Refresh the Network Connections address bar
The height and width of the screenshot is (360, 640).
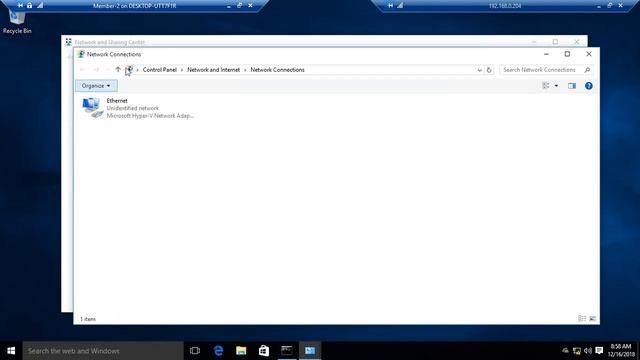click(489, 70)
